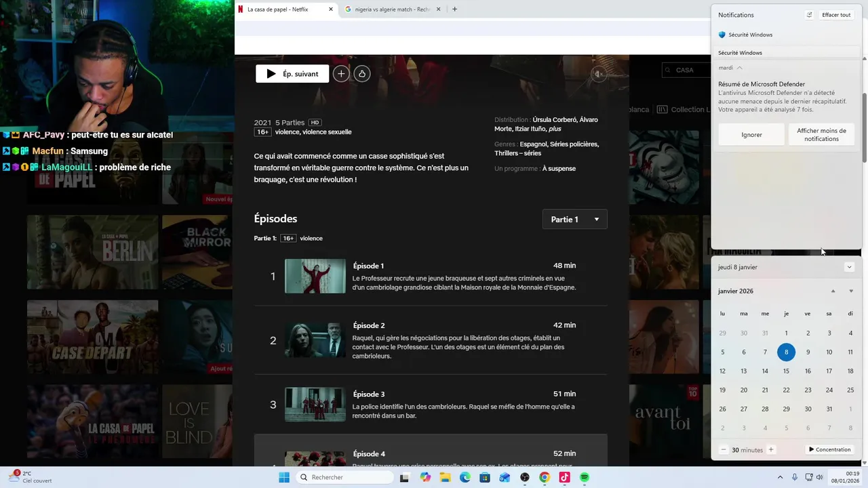Open the Love Is Blind title card
Image resolution: width=868 pixels, height=488 pixels.
[197, 422]
